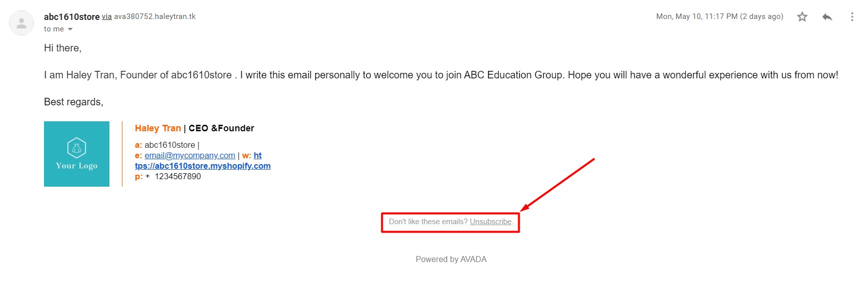Click the ava380752.haleytran.tk sending domain

(155, 16)
